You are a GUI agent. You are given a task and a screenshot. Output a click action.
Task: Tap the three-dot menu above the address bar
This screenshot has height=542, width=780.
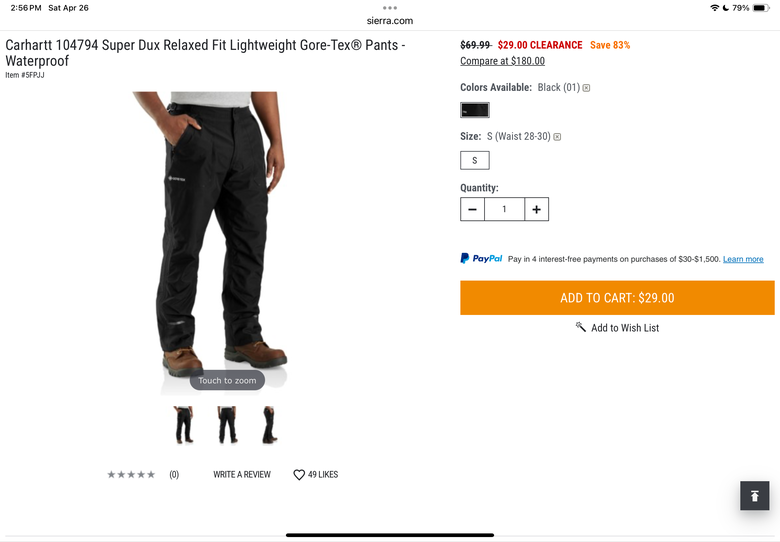(x=390, y=8)
